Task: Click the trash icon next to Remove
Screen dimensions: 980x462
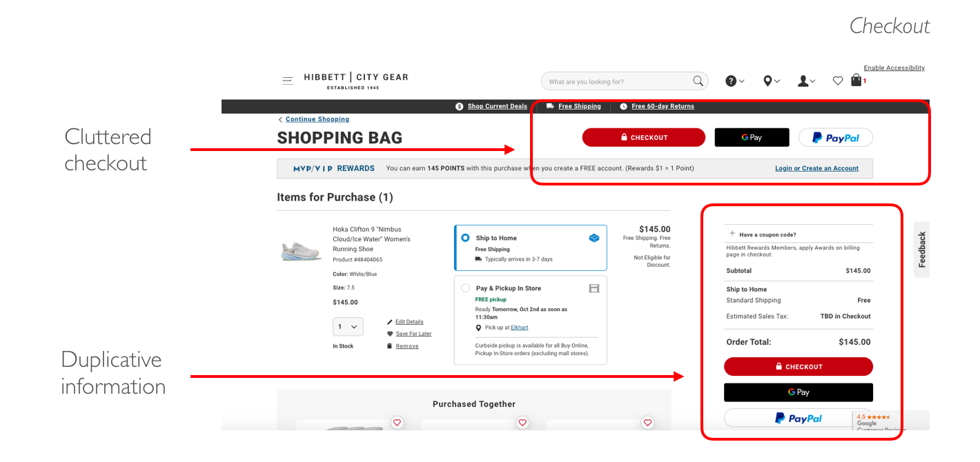Action: (x=390, y=346)
